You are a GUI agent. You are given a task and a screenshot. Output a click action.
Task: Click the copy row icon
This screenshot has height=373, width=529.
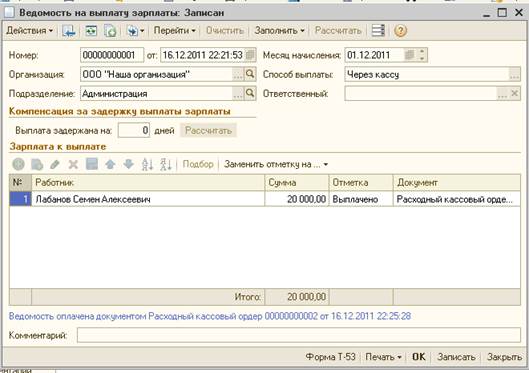pos(37,164)
